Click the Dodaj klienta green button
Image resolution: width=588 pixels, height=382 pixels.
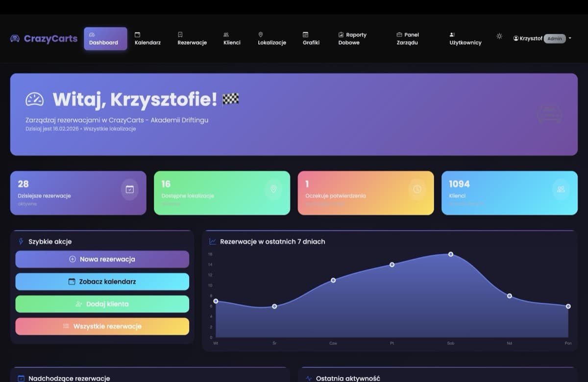pos(102,304)
